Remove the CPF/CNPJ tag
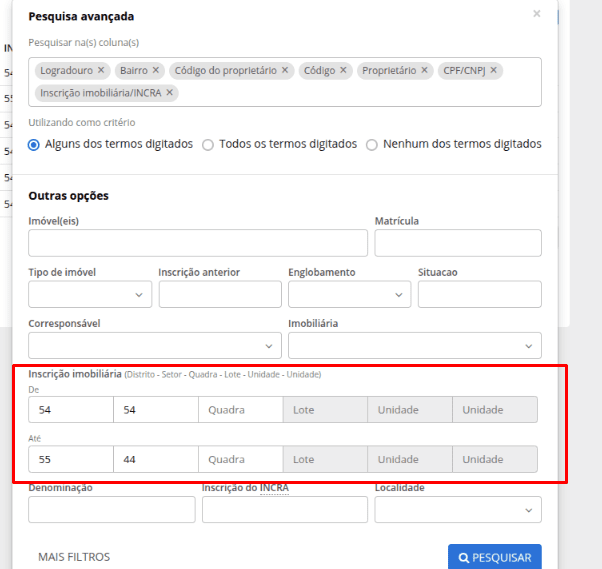 [494, 71]
